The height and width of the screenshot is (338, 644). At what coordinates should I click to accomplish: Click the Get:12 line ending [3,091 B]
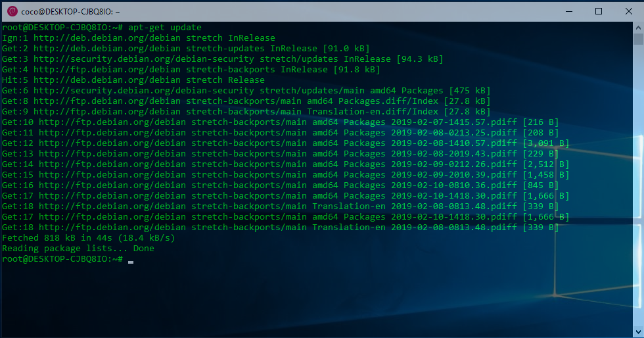tap(285, 143)
